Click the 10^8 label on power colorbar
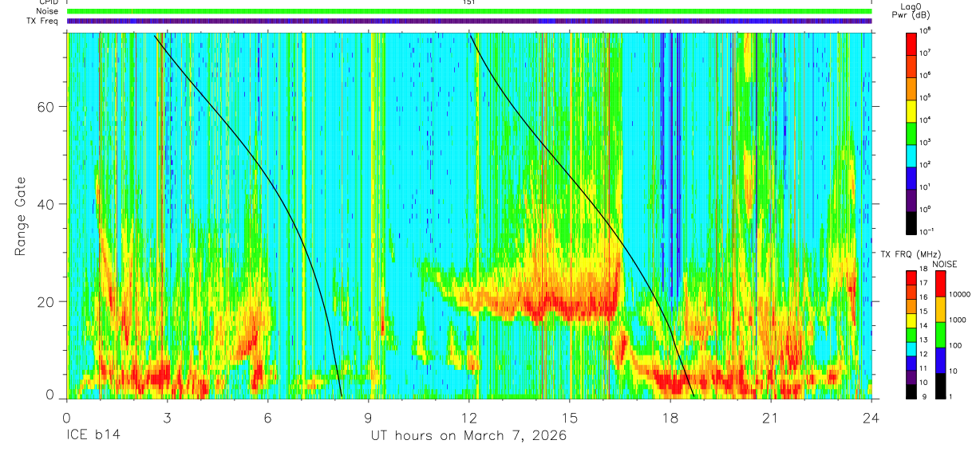980x452 pixels. point(925,30)
